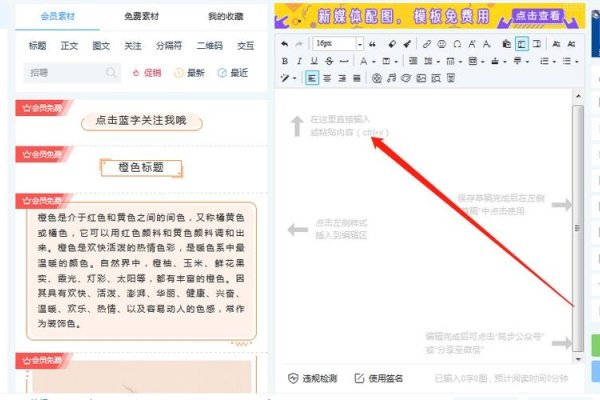This screenshot has width=600, height=400.
Task: Set float right image layout icon
Action: coord(536,44)
